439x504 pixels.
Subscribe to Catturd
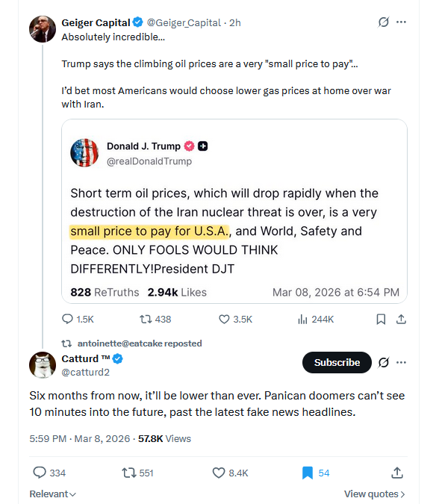point(337,362)
